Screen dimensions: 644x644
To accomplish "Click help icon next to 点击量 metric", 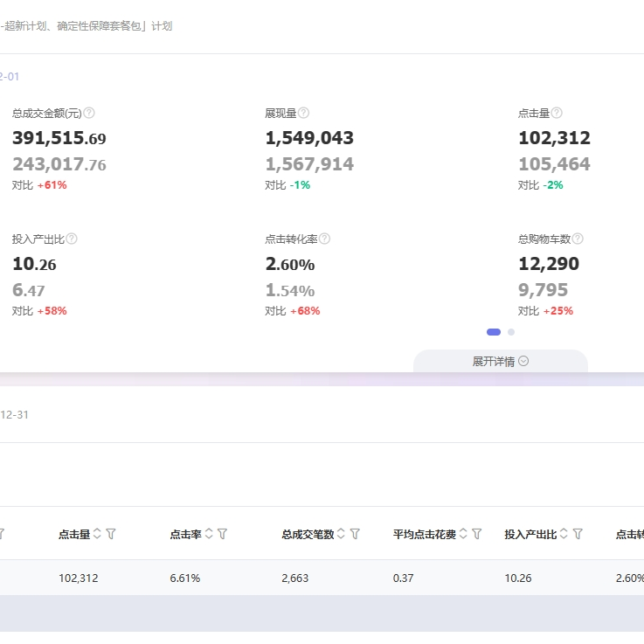I will (557, 113).
